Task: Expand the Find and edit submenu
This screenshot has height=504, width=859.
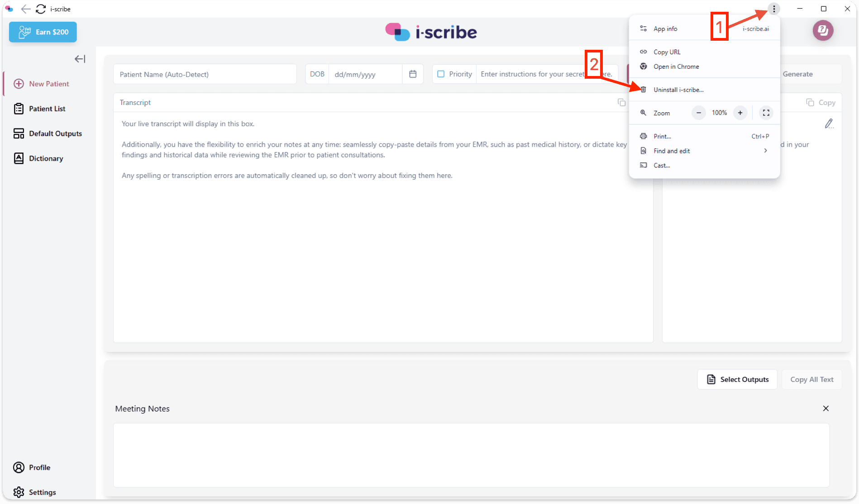Action: pyautogui.click(x=704, y=151)
